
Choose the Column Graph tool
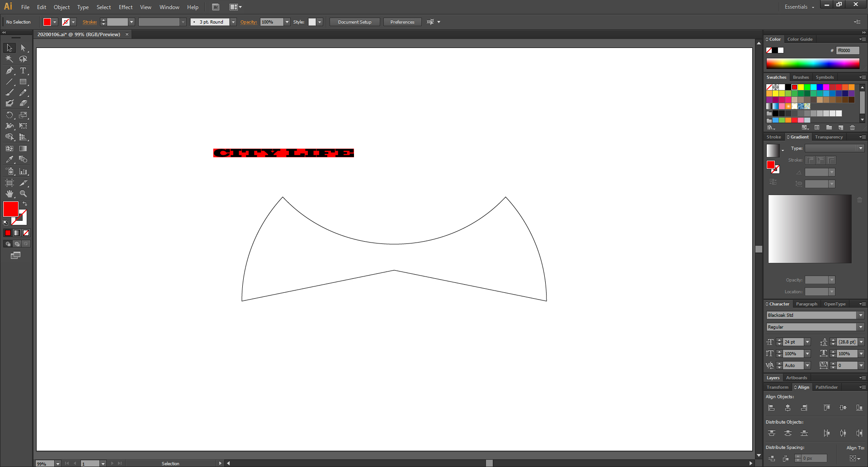[x=23, y=172]
